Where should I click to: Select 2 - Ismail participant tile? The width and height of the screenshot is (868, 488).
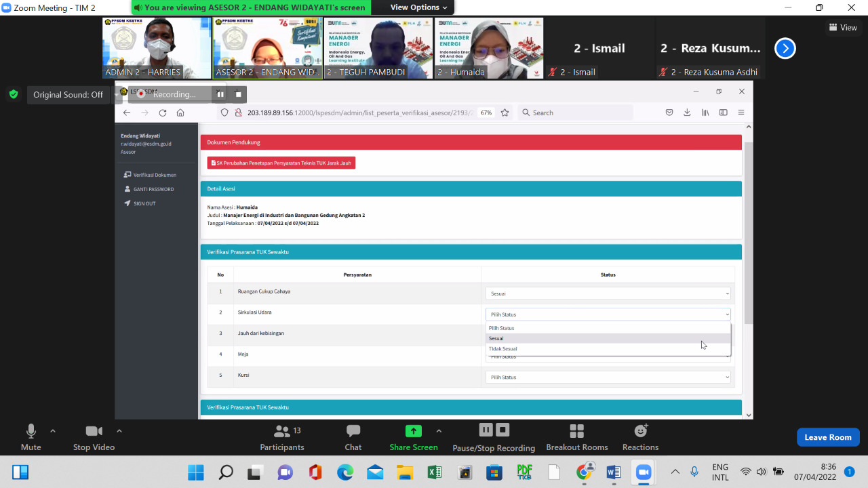pos(599,48)
